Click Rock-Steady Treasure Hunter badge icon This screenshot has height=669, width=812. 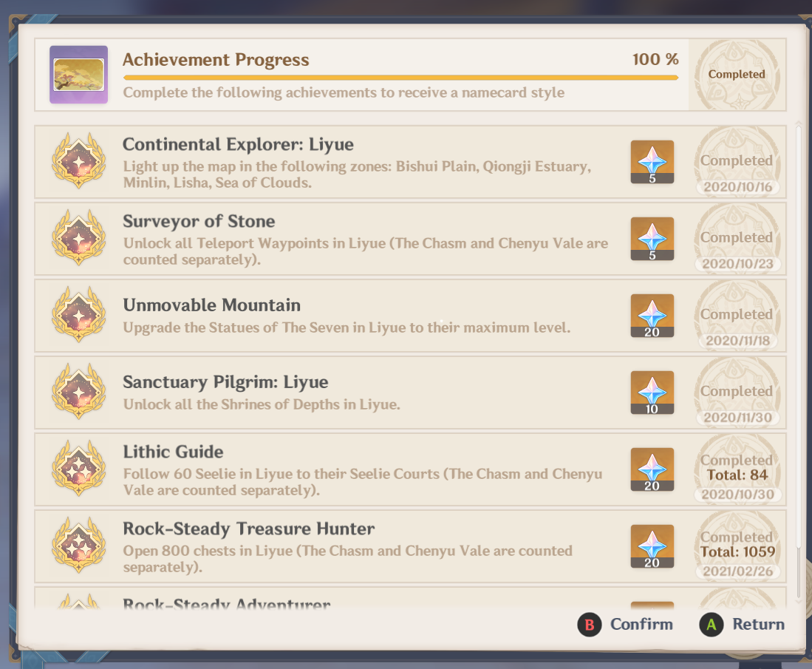(x=79, y=545)
